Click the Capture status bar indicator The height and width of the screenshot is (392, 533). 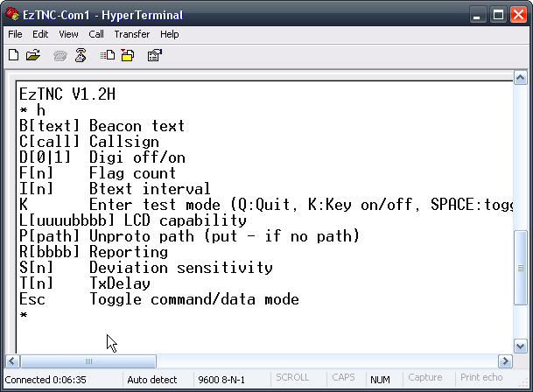[425, 378]
